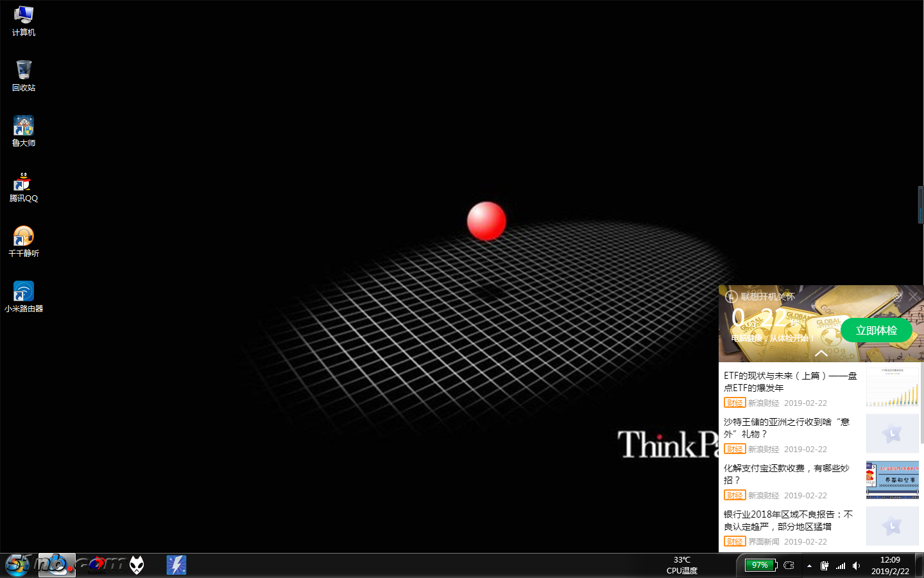Open the lightning-bolt app on the taskbar

pyautogui.click(x=176, y=565)
